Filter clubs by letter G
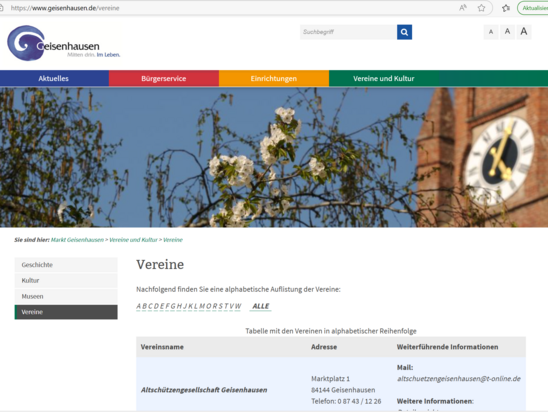This screenshot has height=412, width=548. (x=173, y=306)
